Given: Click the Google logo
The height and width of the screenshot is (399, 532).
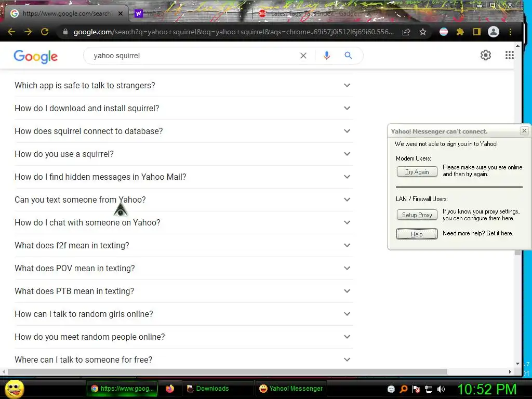Looking at the screenshot, I should [36, 56].
